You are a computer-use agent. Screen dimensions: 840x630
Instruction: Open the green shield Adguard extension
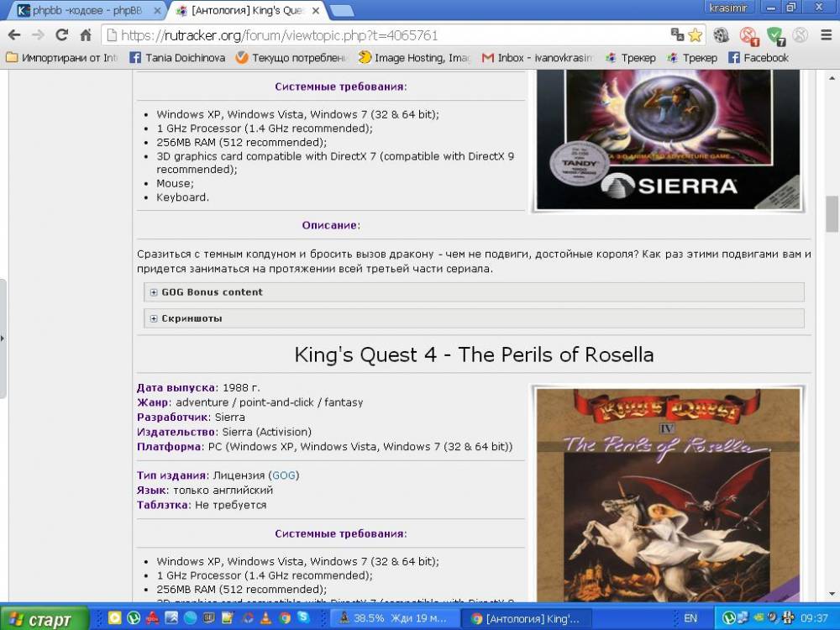[774, 36]
